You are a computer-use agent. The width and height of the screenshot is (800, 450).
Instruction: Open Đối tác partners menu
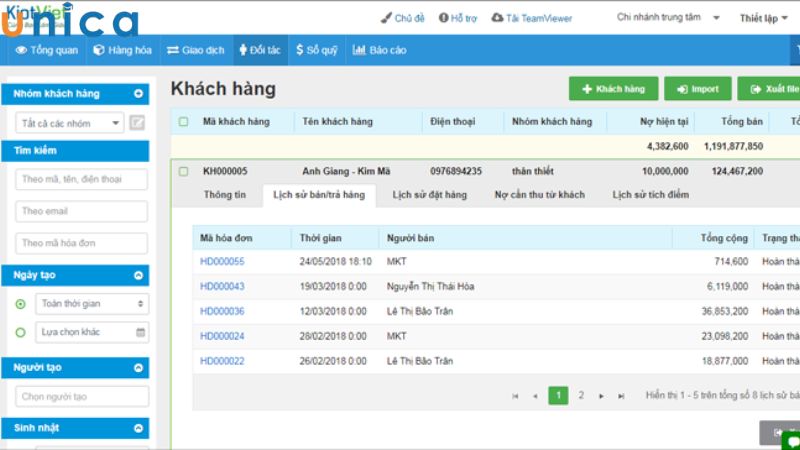(260, 50)
